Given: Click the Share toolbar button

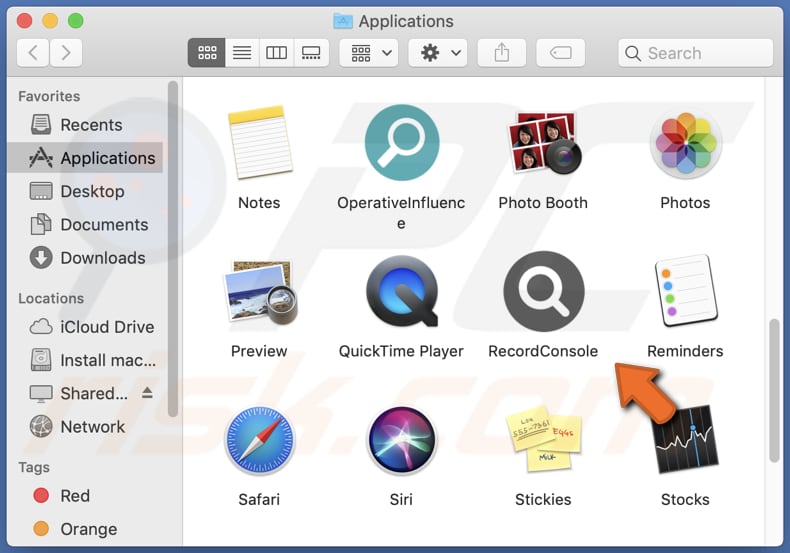Looking at the screenshot, I should pos(502,52).
